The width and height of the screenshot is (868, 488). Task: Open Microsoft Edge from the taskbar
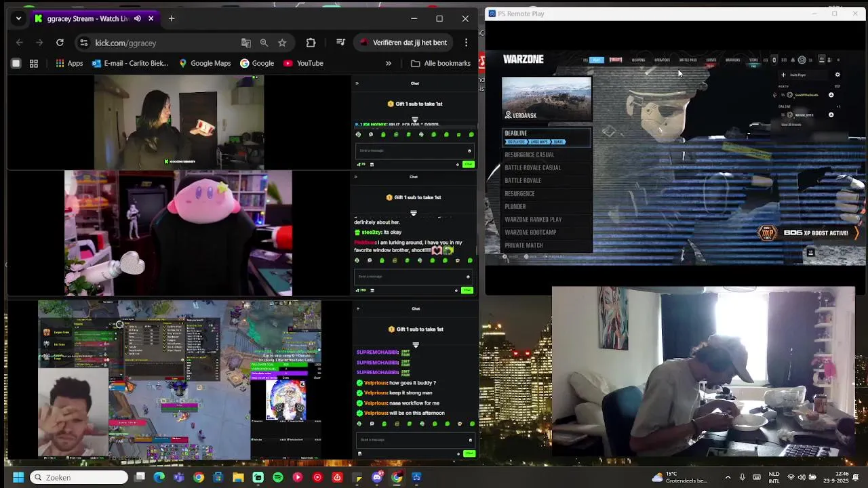tap(159, 477)
